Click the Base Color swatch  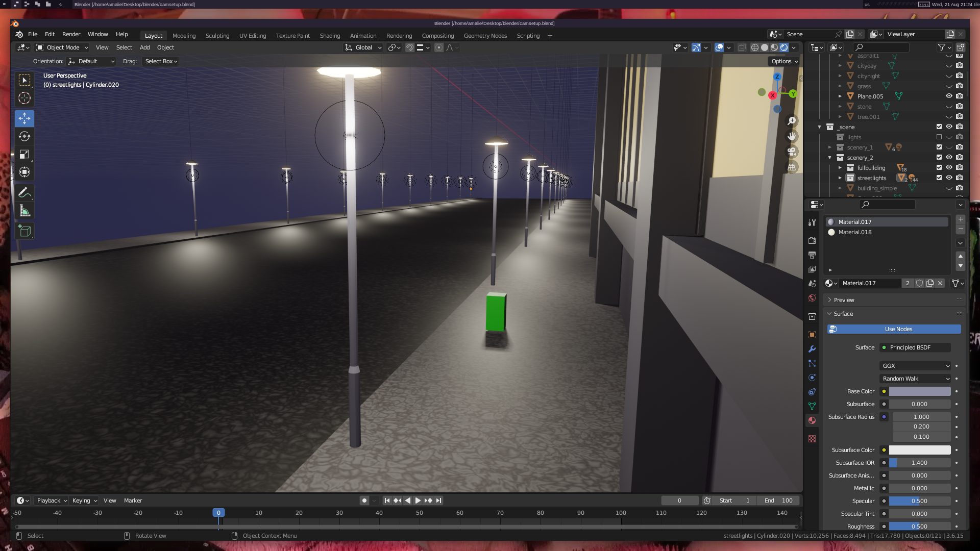(919, 391)
